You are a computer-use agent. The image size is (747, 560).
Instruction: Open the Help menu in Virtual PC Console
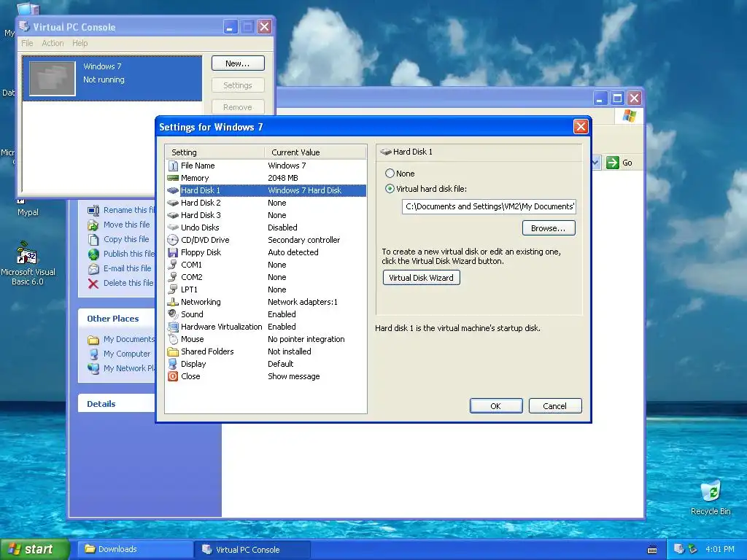(80, 43)
